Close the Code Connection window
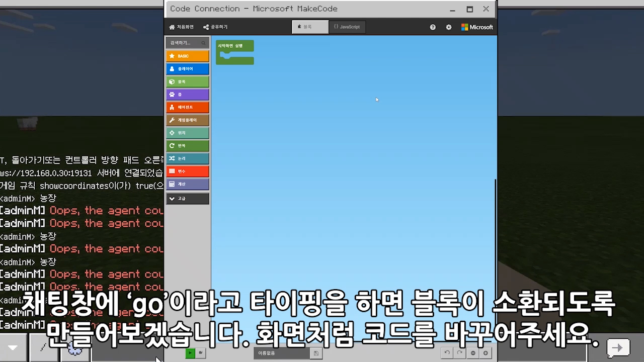Image resolution: width=644 pixels, height=362 pixels. [x=486, y=9]
